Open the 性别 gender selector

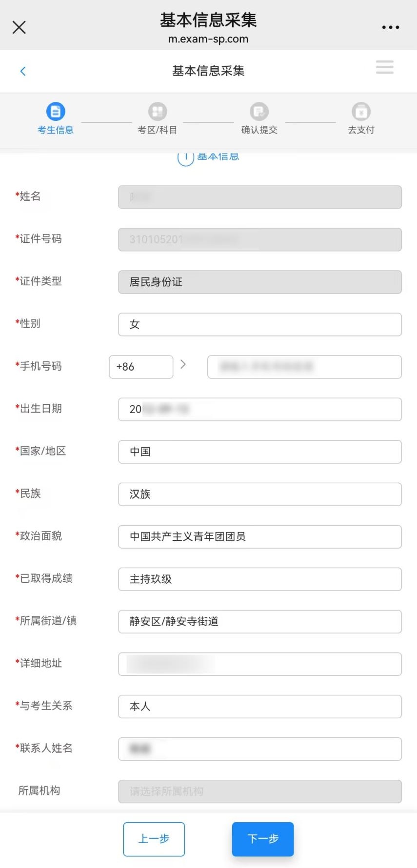tap(259, 324)
